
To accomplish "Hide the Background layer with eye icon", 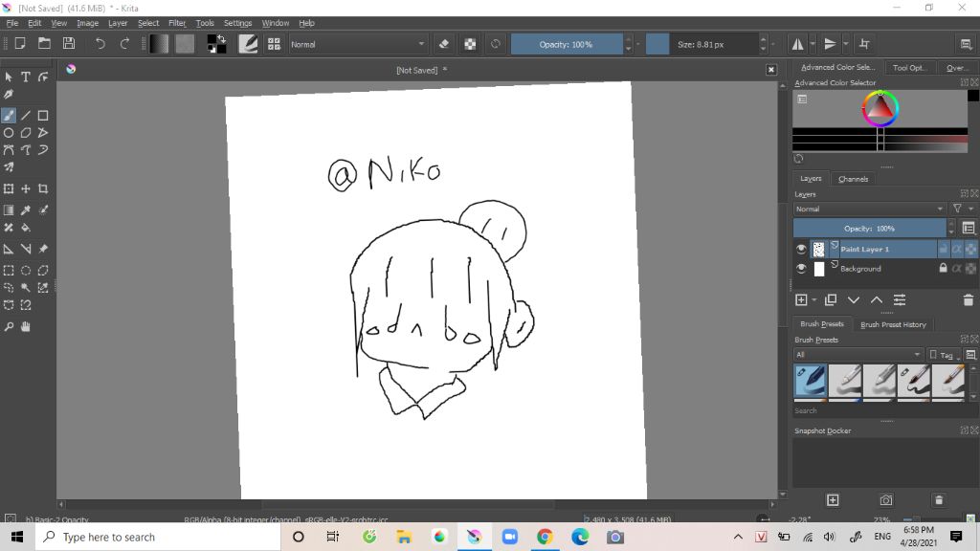I will (801, 269).
